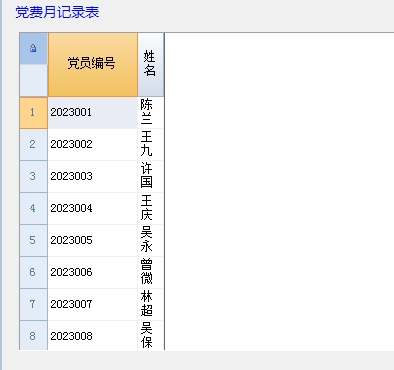Click the name cell 曾微
Image resolution: width=394 pixels, height=370 pixels.
tap(150, 273)
